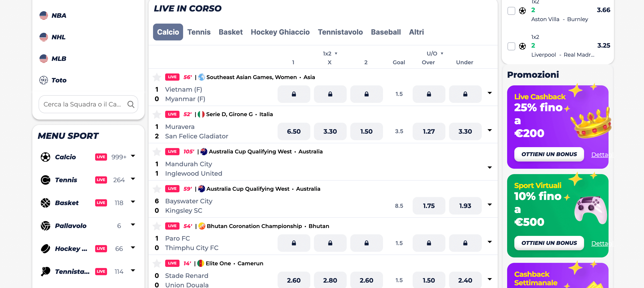The image size is (644, 288).
Task: Click the Tennistavolo paddle icon
Action: coord(46,271)
